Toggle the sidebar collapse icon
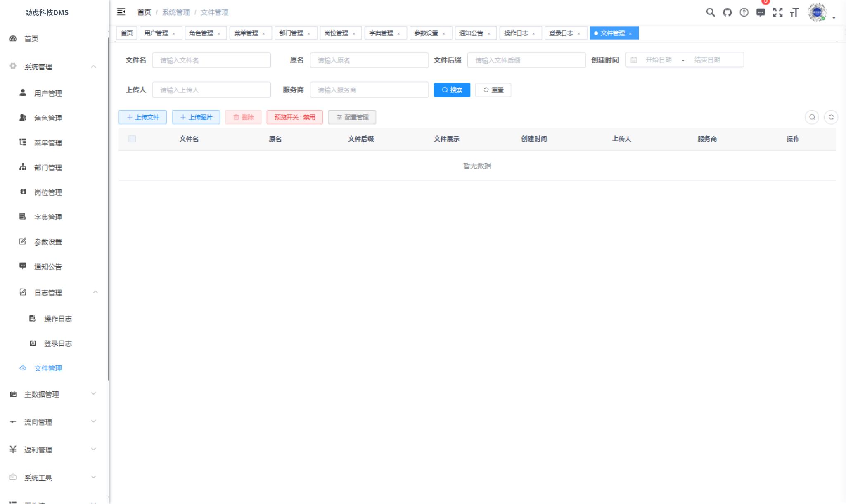Image resolution: width=846 pixels, height=504 pixels. (x=121, y=12)
